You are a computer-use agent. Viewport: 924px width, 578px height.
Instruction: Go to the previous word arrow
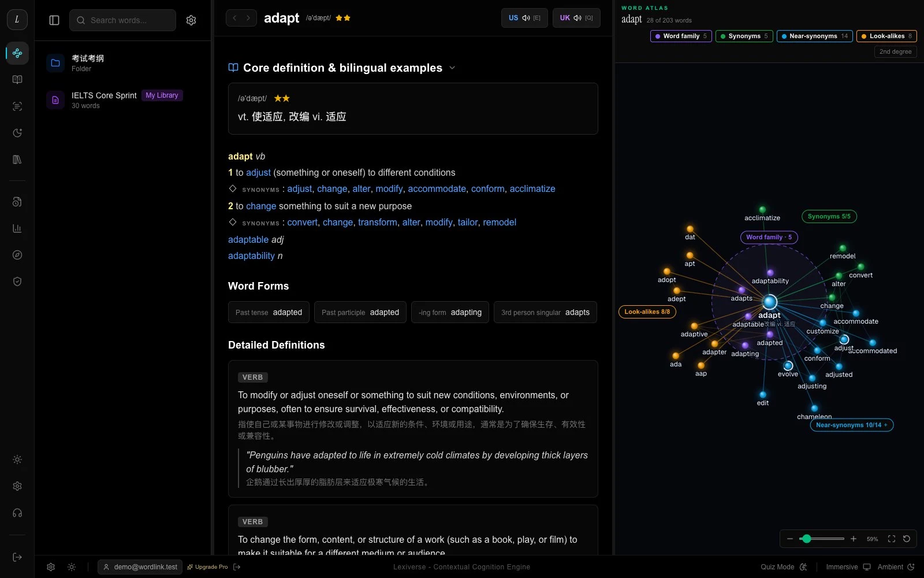point(234,18)
